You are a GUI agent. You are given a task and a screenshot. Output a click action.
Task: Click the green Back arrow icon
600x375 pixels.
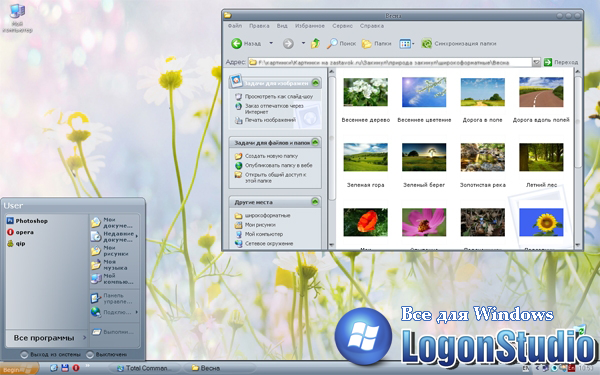pos(236,44)
